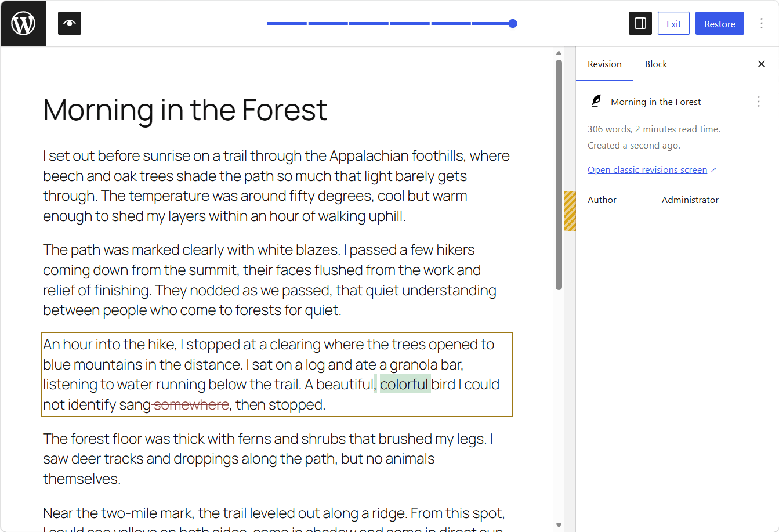Jump to the first revision slider segment

point(287,24)
